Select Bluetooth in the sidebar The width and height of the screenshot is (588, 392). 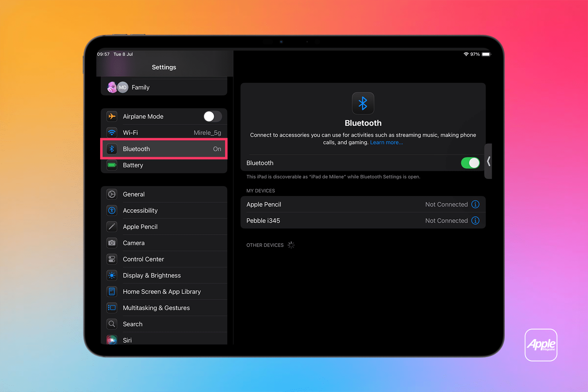[x=164, y=149]
